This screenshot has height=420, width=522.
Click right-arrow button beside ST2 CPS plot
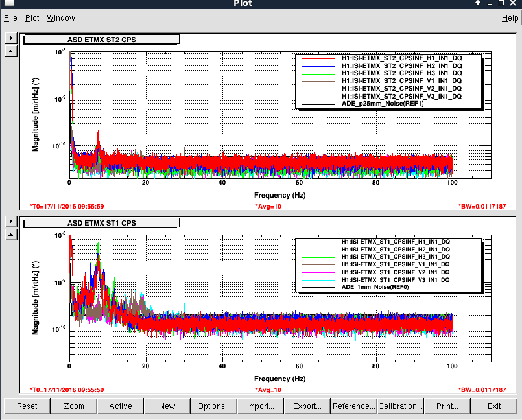(10, 38)
